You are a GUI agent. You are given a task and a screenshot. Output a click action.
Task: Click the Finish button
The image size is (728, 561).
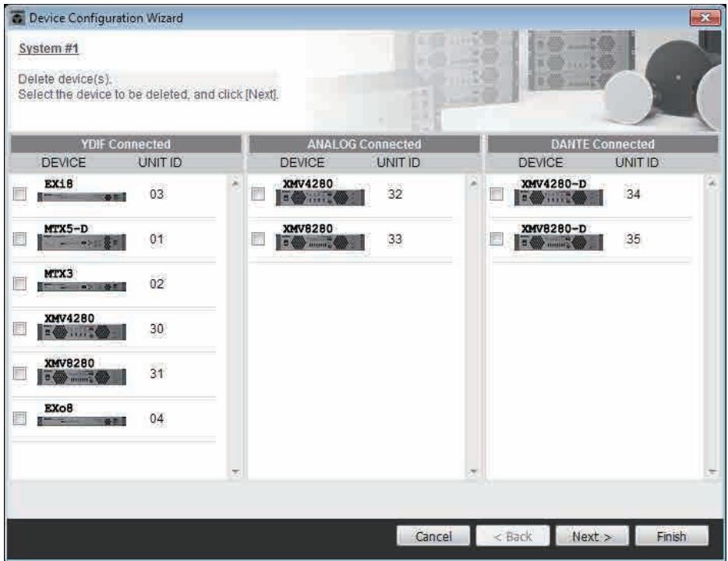671,536
